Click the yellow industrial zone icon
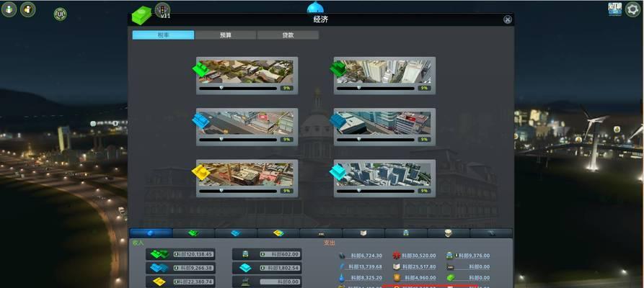Image resolution: width=644 pixels, height=288 pixels. (200, 172)
